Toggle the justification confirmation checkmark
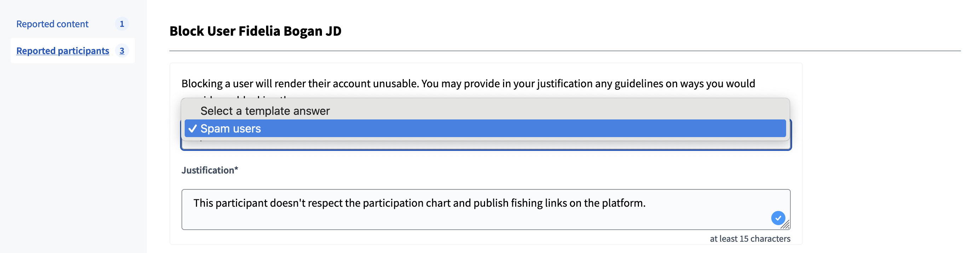The width and height of the screenshot is (980, 253). click(x=778, y=218)
